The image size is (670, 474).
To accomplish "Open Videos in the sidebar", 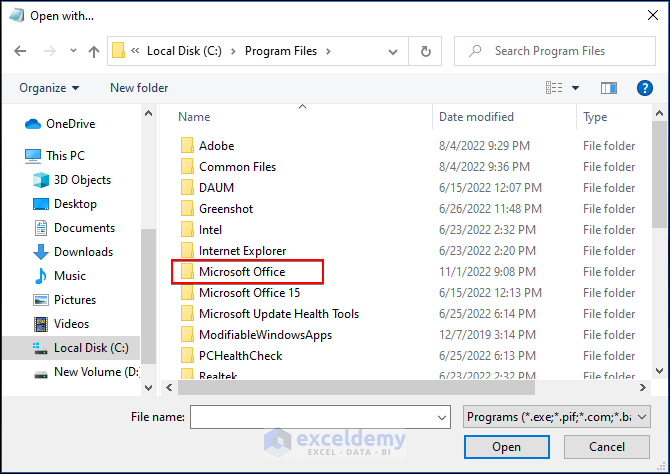I will click(x=61, y=324).
